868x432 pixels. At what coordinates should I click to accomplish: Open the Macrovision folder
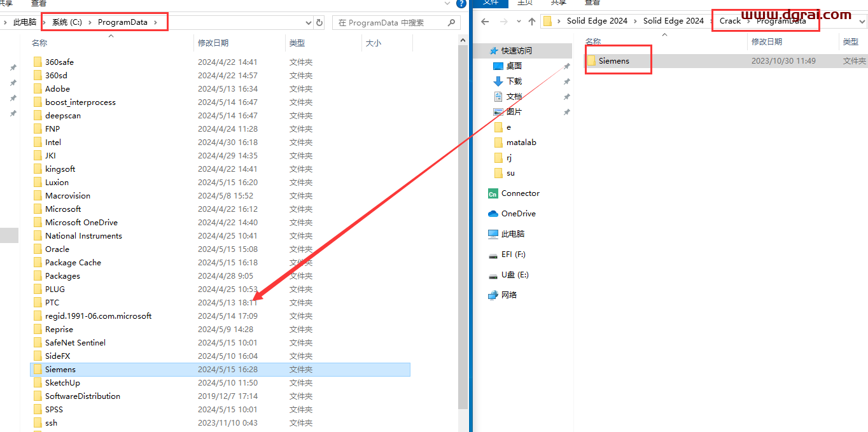pos(67,195)
